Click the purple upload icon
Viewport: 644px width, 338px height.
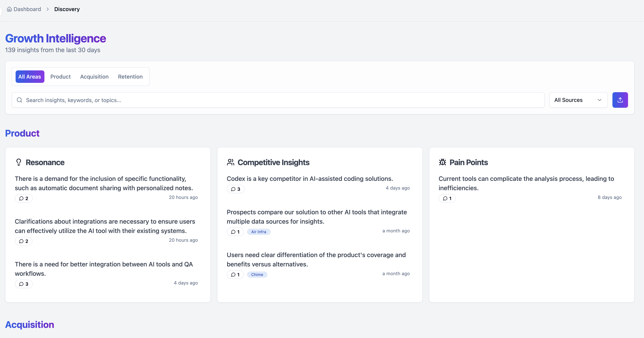620,100
